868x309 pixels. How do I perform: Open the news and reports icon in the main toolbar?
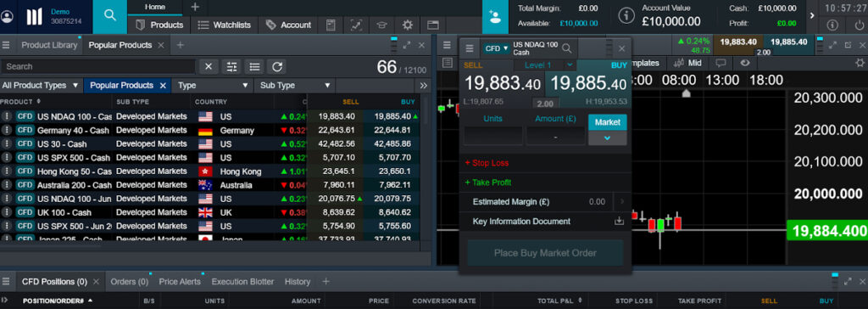[331, 25]
